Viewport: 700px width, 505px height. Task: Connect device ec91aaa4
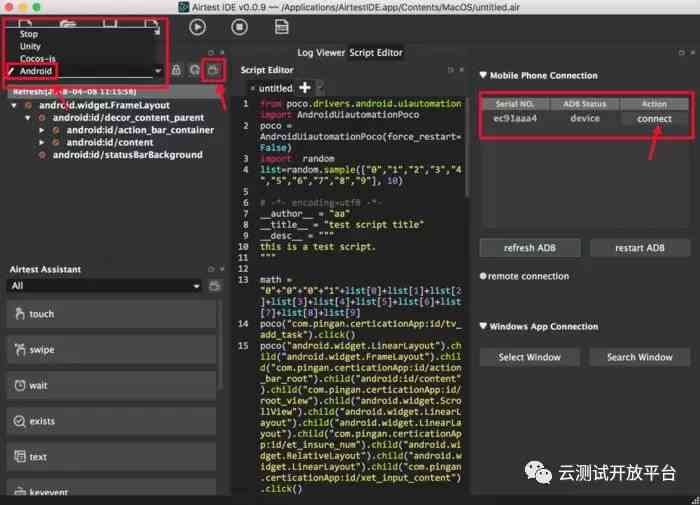[654, 119]
